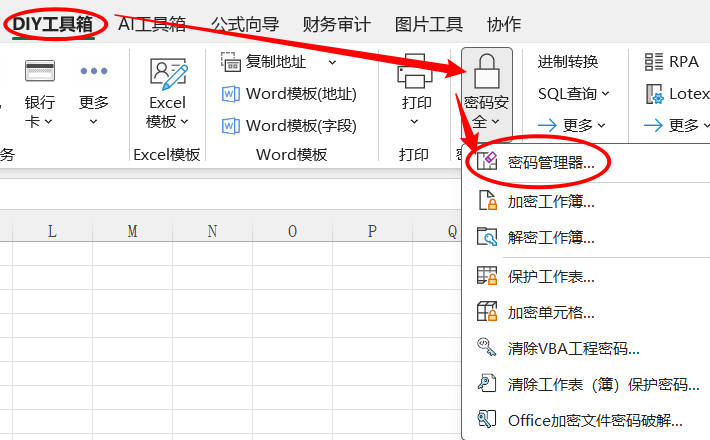The image size is (710, 440).
Task: Select the Word模板(字段) icon
Action: click(x=230, y=126)
